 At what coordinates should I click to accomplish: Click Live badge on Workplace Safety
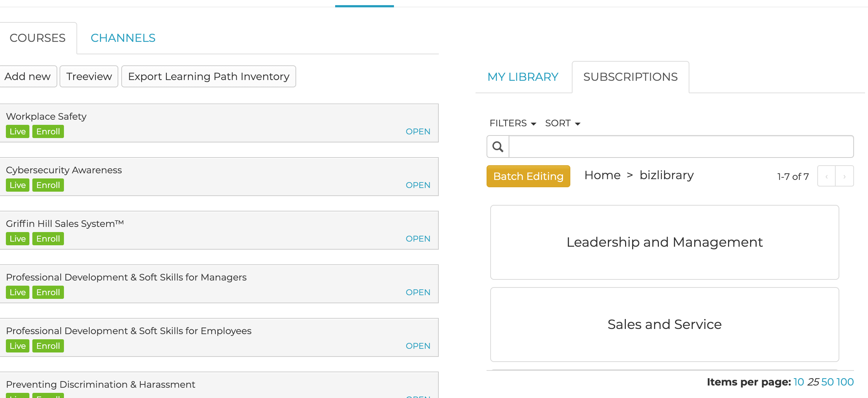(x=18, y=131)
